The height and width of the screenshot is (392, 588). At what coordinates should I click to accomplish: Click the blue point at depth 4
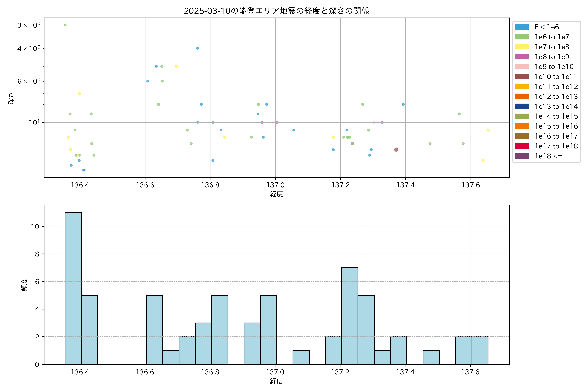tap(197, 48)
